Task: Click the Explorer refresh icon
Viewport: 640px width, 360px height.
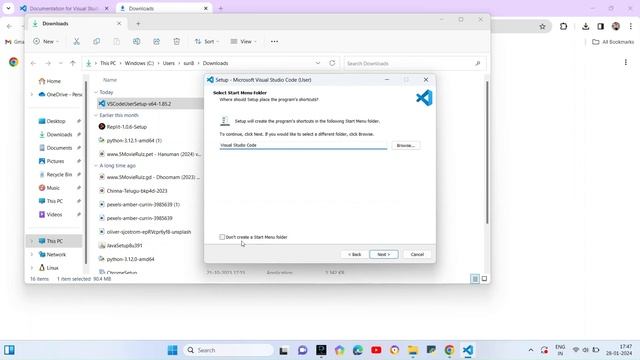Action: pos(332,63)
